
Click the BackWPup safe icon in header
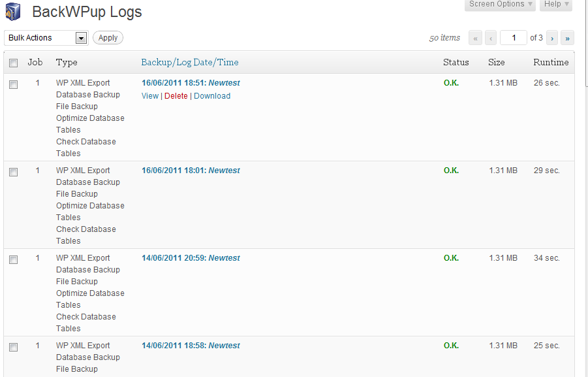pyautogui.click(x=13, y=12)
